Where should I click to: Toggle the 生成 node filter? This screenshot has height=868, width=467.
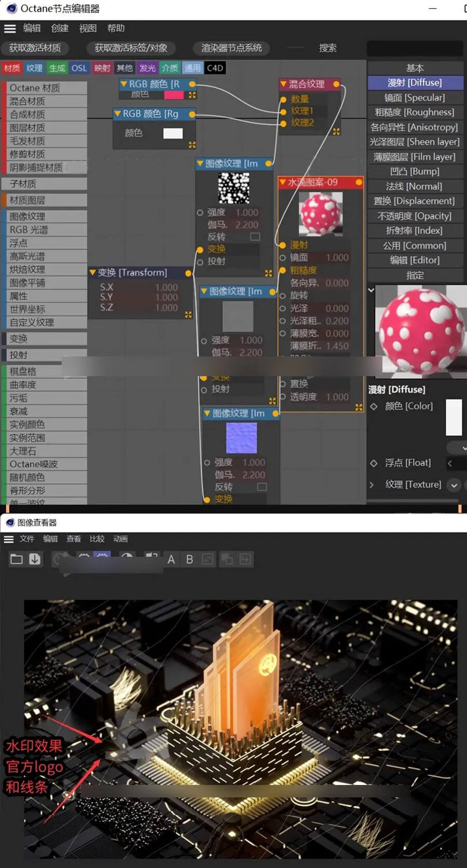(57, 68)
